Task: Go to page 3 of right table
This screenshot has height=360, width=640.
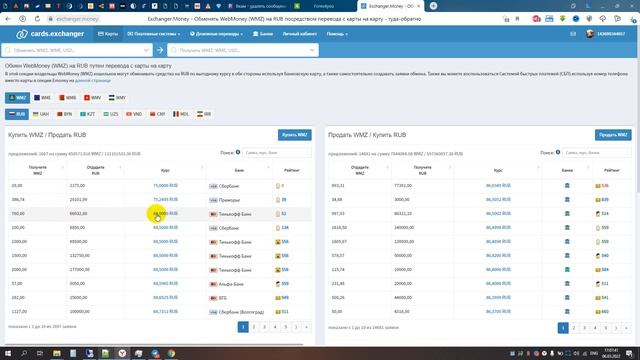Action: [584, 328]
